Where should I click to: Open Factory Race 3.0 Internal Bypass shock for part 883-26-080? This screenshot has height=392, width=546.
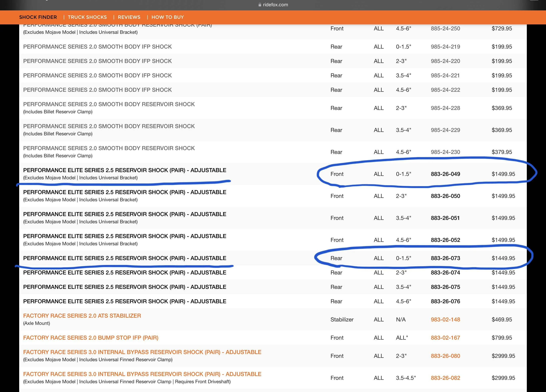pyautogui.click(x=142, y=352)
